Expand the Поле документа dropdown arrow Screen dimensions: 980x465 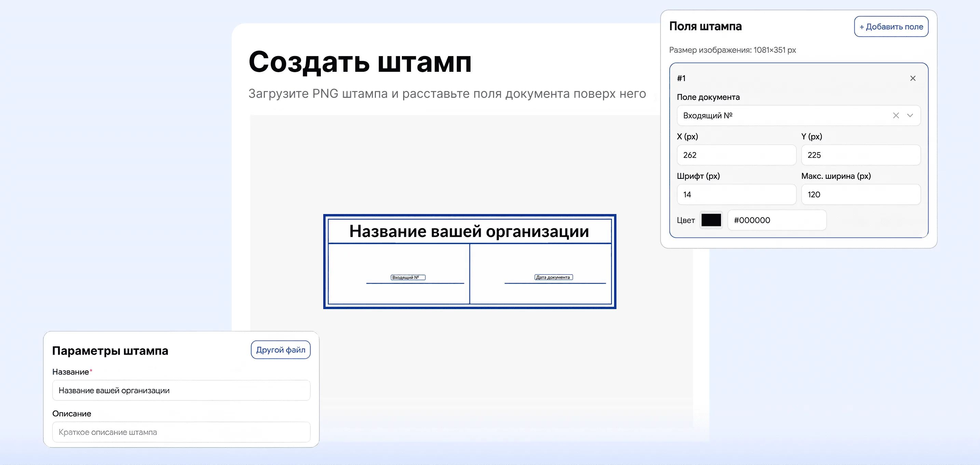[x=910, y=116]
